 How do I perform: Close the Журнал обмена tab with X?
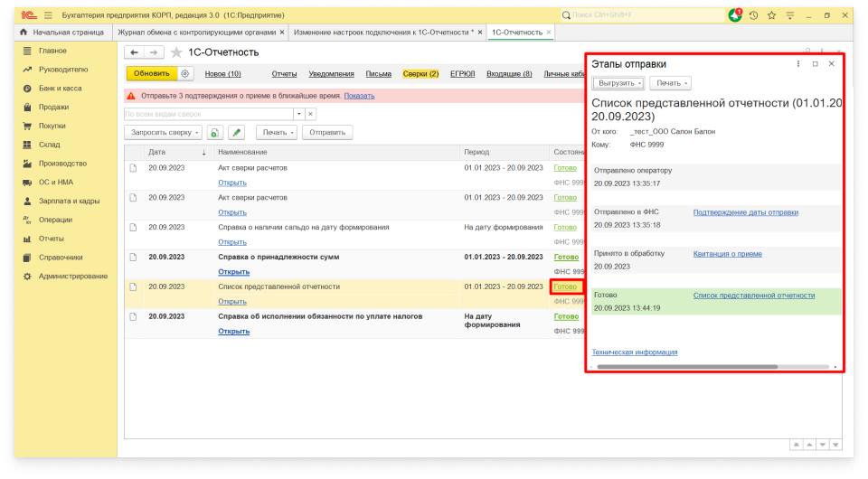(x=282, y=33)
